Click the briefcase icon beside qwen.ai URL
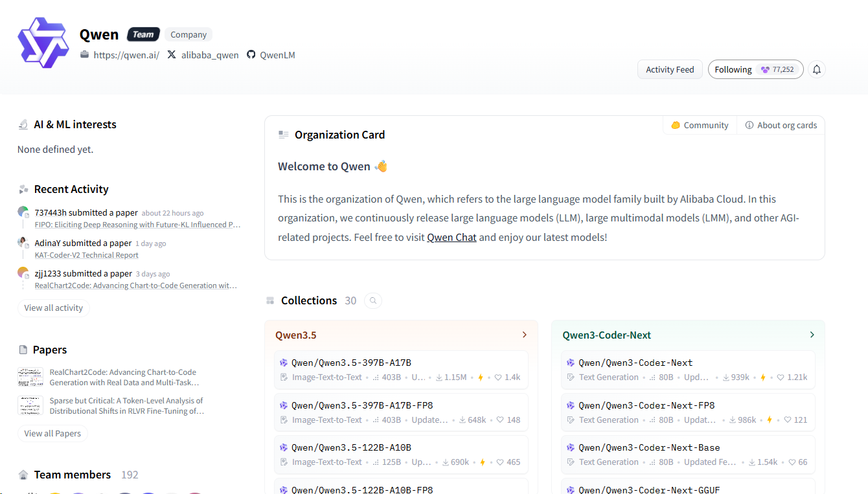This screenshot has height=494, width=868. point(84,55)
